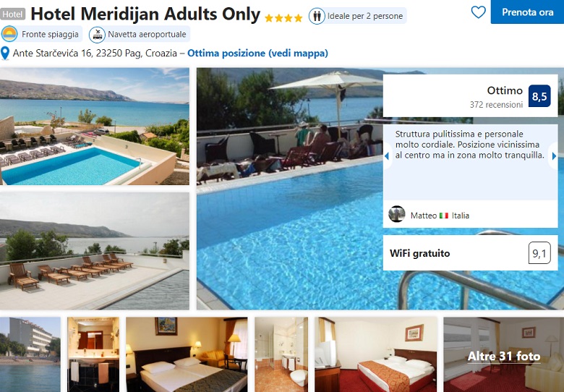
Task: Show next review with right arrow
Action: (555, 156)
